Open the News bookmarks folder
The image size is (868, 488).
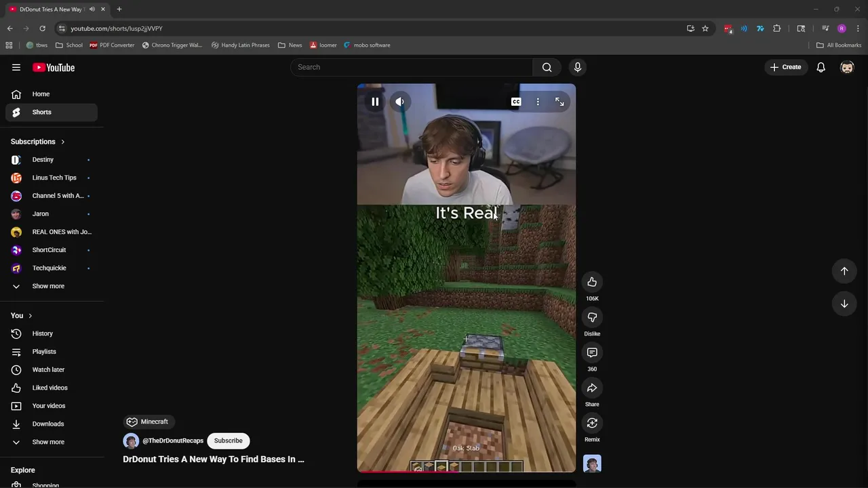point(290,45)
